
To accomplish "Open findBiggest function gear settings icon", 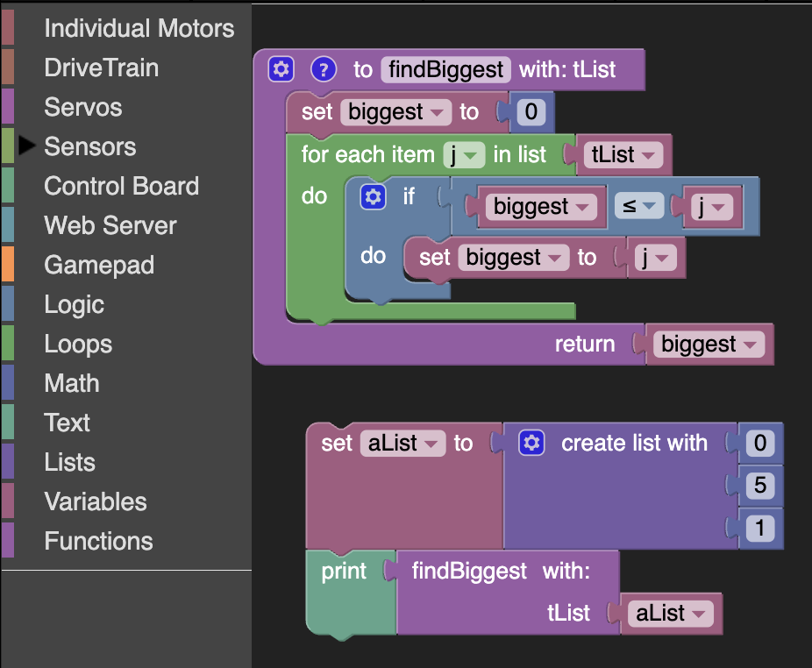I will pyautogui.click(x=281, y=69).
